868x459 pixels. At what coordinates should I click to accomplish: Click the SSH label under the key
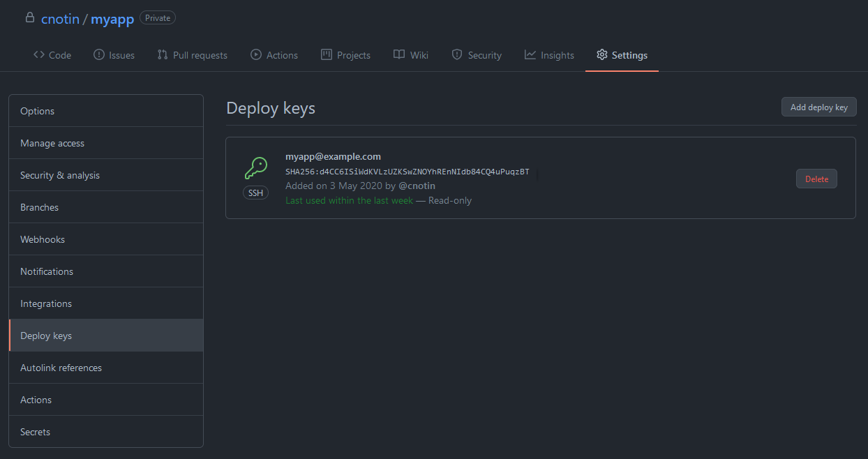(256, 193)
